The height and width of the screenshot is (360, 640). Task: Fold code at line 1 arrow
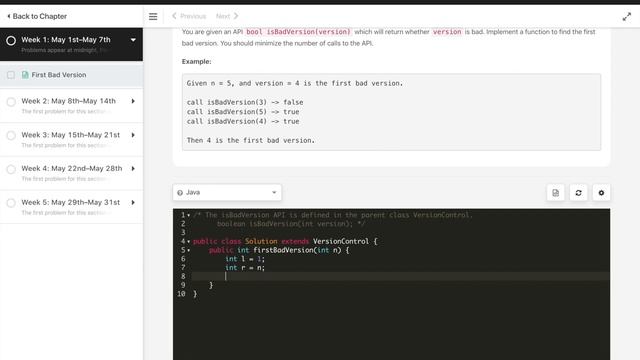pyautogui.click(x=189, y=215)
